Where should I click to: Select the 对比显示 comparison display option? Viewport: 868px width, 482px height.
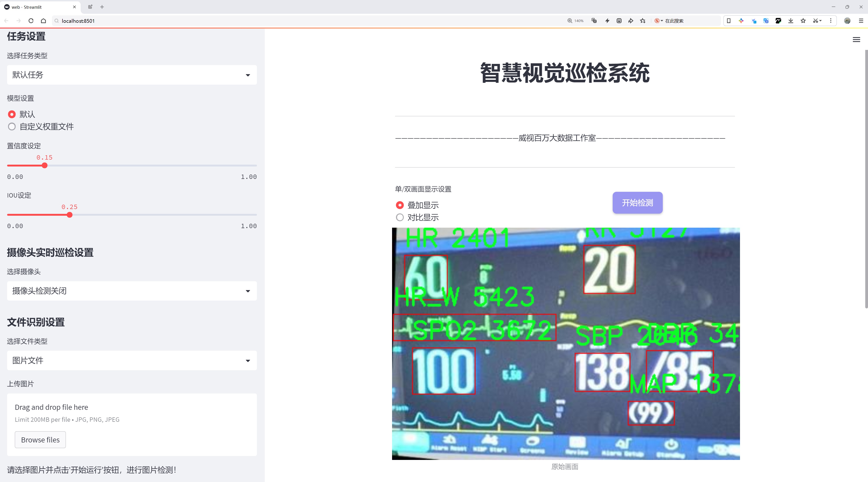pyautogui.click(x=417, y=217)
